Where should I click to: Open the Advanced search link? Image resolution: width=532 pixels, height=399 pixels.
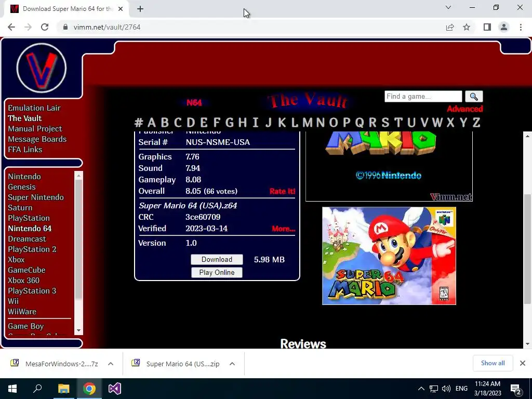click(x=465, y=109)
